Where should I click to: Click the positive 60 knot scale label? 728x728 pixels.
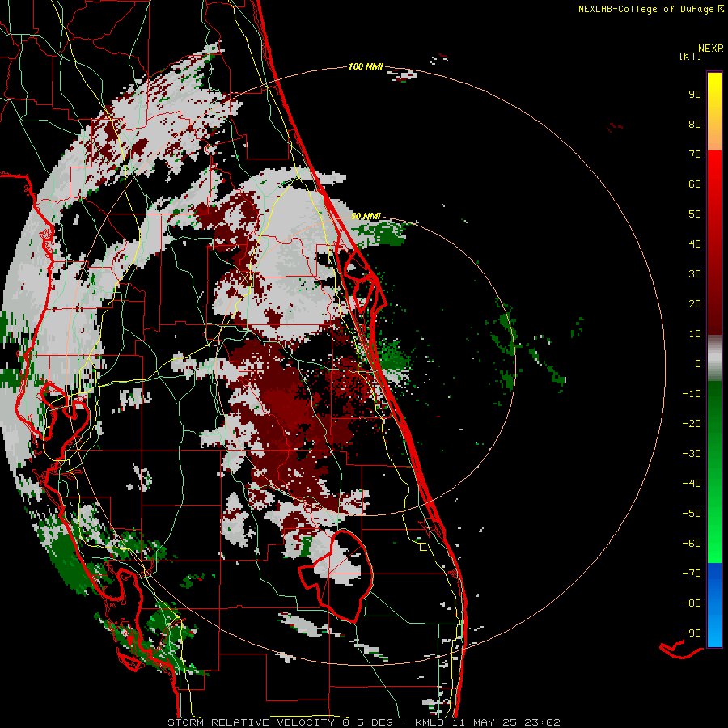pyautogui.click(x=695, y=184)
